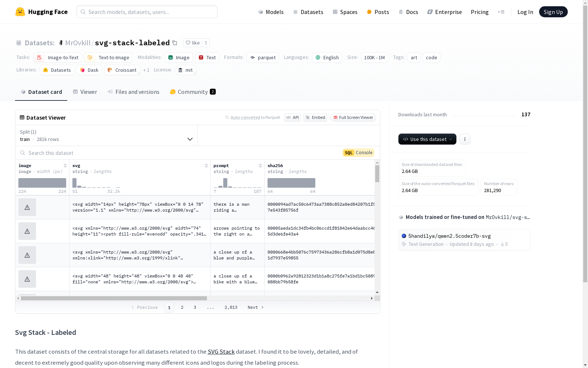Click the Croissant library tag
This screenshot has height=368, width=588.
tap(122, 70)
